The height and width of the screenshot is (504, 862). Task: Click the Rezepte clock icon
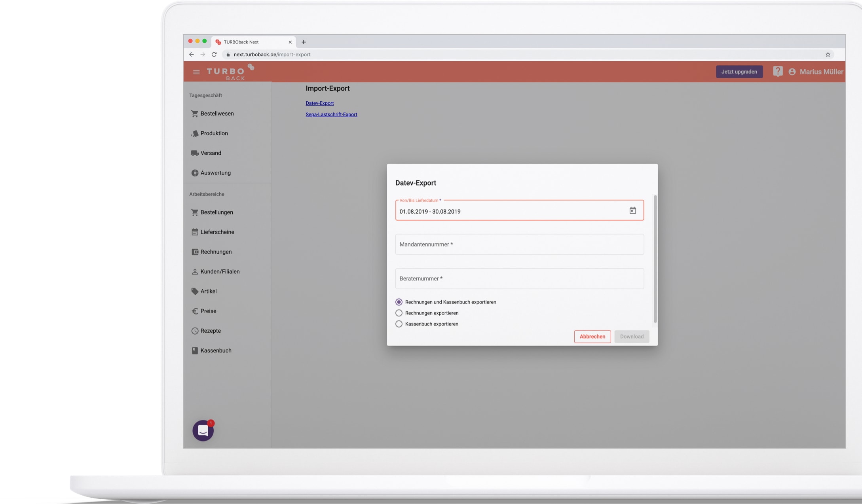click(195, 331)
